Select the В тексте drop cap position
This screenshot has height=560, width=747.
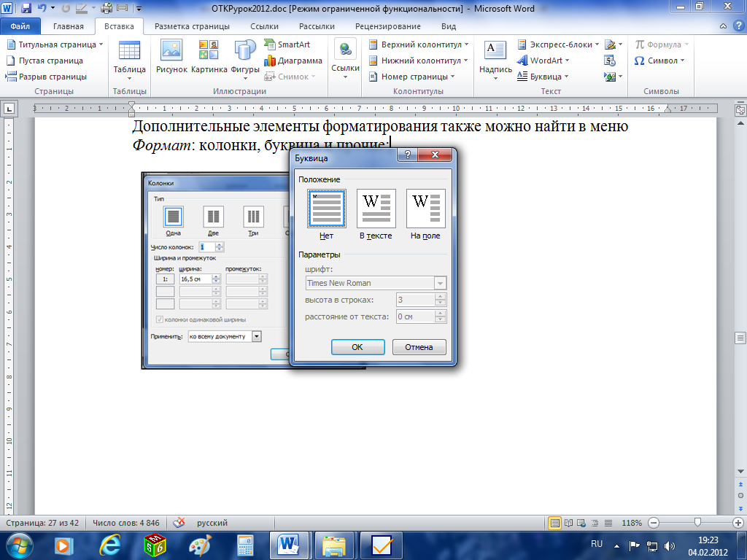tap(376, 209)
